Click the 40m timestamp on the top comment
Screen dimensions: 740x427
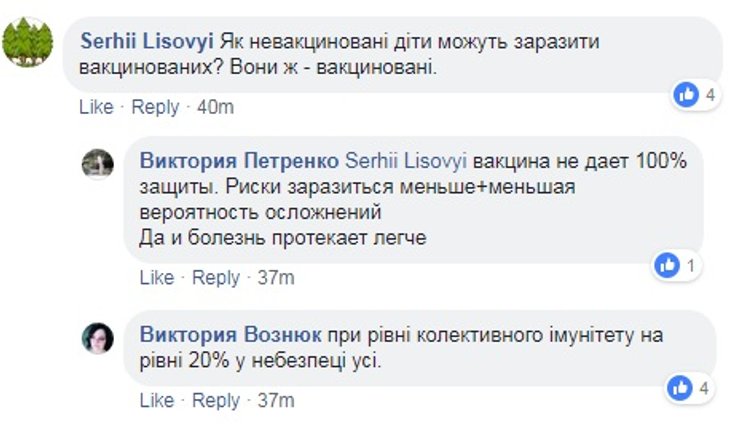coord(214,107)
